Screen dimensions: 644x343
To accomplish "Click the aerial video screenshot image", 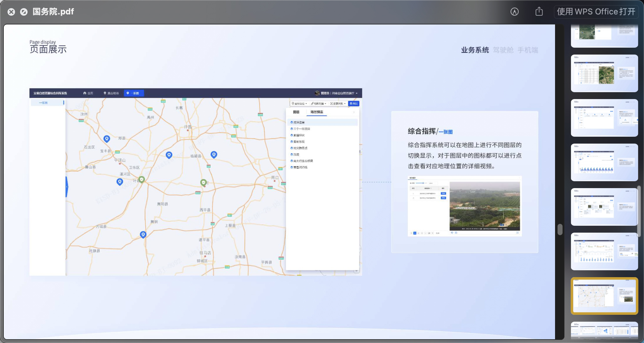I will (x=485, y=206).
